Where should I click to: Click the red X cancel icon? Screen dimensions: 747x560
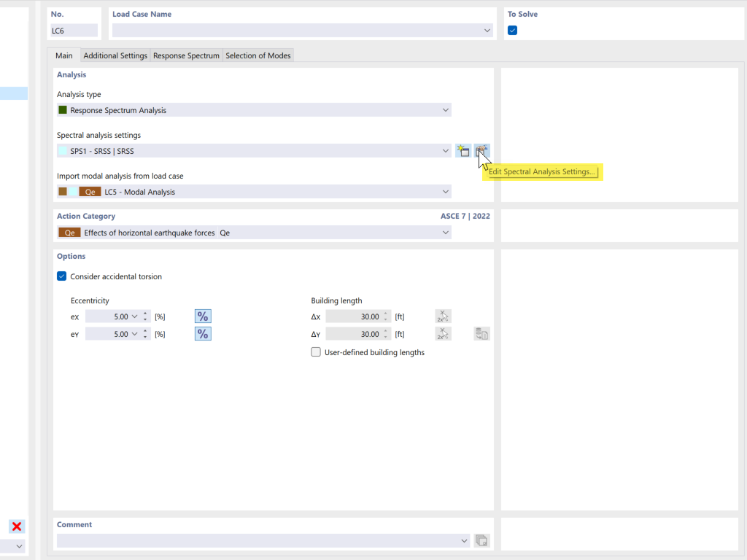(x=16, y=526)
